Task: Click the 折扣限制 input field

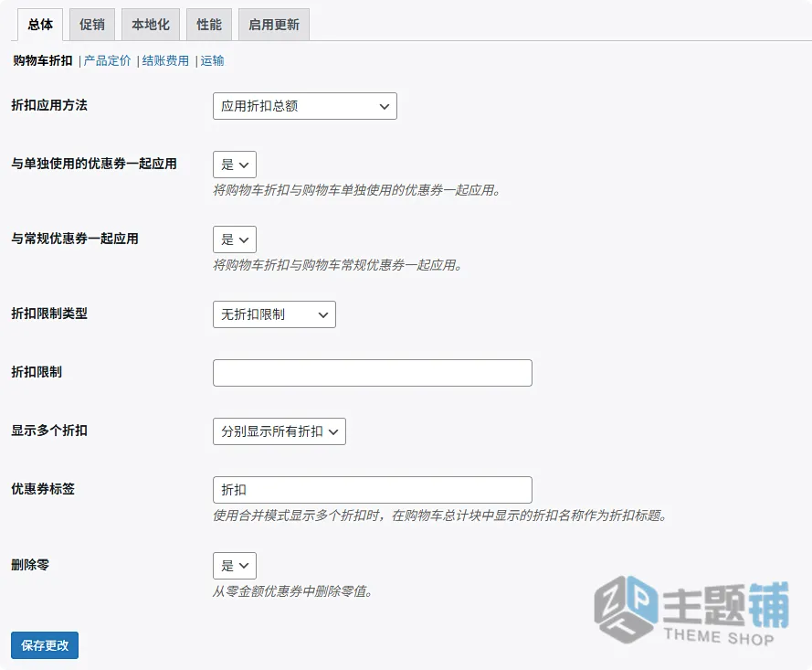Action: pos(373,373)
